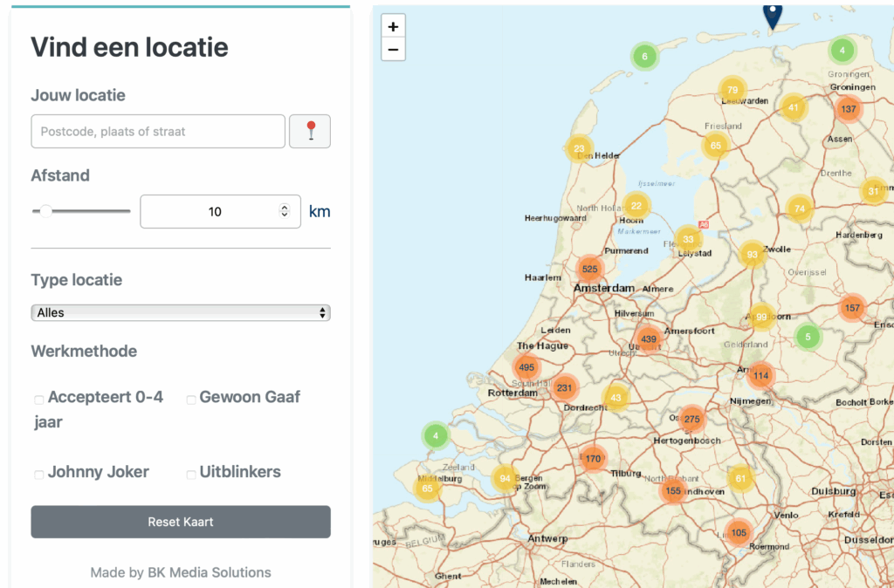Click the green cluster marked 6
This screenshot has width=894, height=588.
point(644,57)
